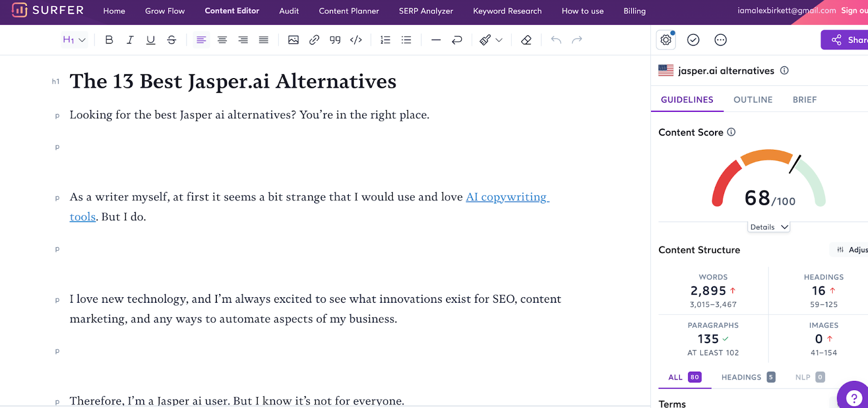
Task: Open the Content Editor page
Action: click(x=232, y=11)
